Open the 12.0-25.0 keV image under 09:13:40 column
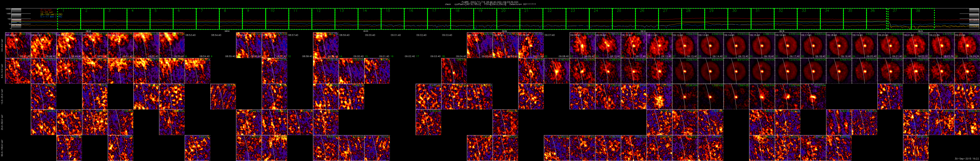 (711, 97)
